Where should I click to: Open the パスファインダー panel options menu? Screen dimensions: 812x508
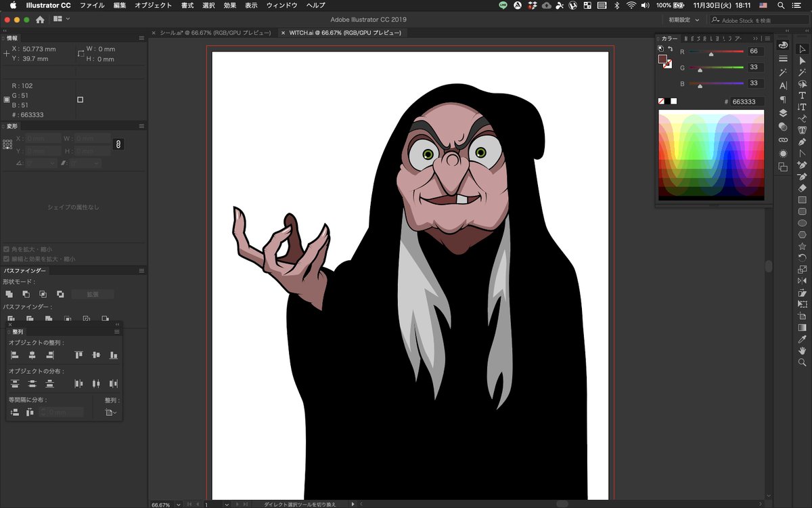(141, 270)
